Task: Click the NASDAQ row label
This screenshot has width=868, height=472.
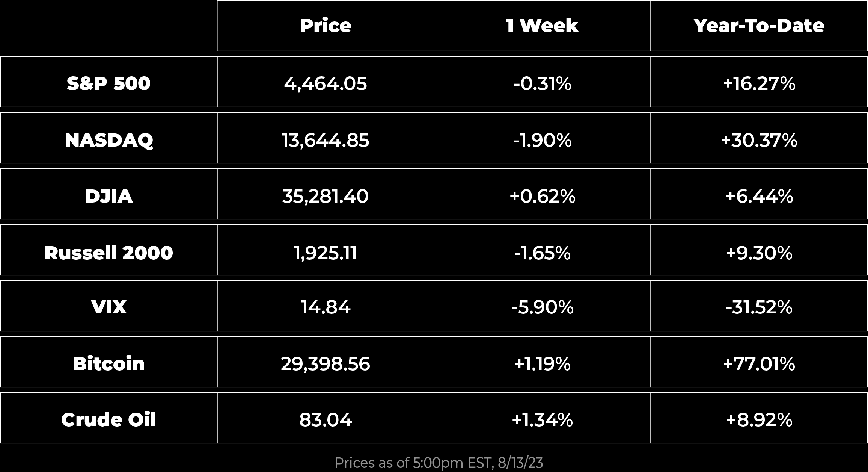Action: [x=108, y=140]
